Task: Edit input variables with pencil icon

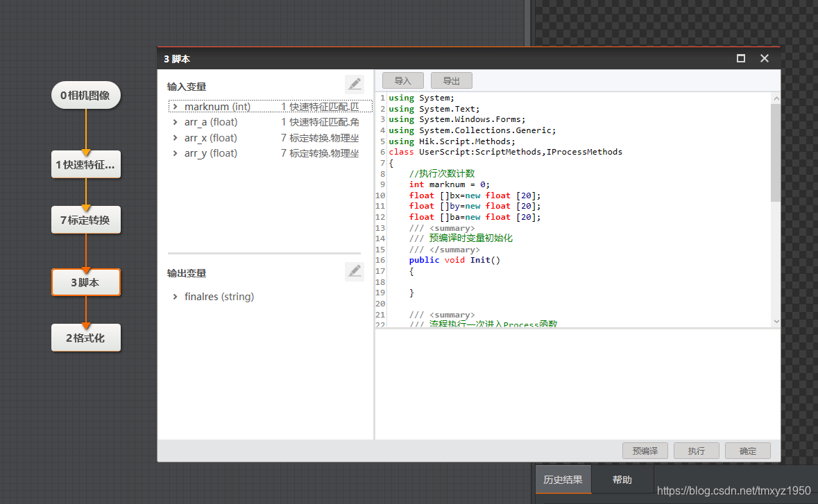Action: click(355, 84)
